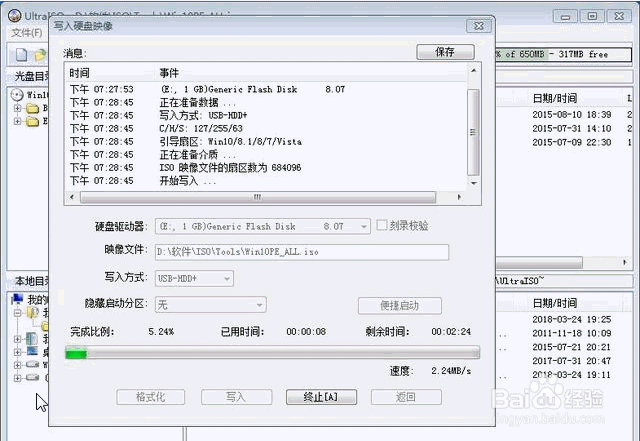Click the 时间 column header

pos(79,73)
